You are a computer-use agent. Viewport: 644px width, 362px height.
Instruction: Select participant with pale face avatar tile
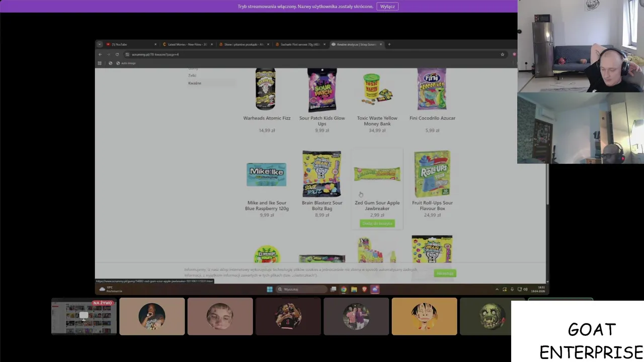click(220, 316)
